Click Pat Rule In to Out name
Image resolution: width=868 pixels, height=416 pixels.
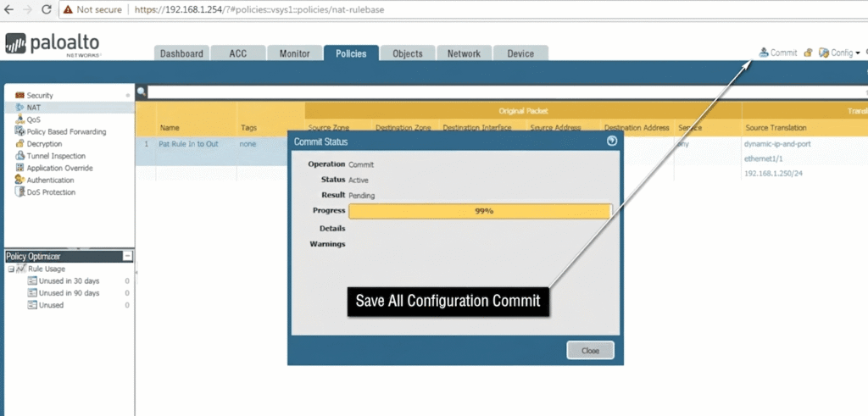(188, 144)
